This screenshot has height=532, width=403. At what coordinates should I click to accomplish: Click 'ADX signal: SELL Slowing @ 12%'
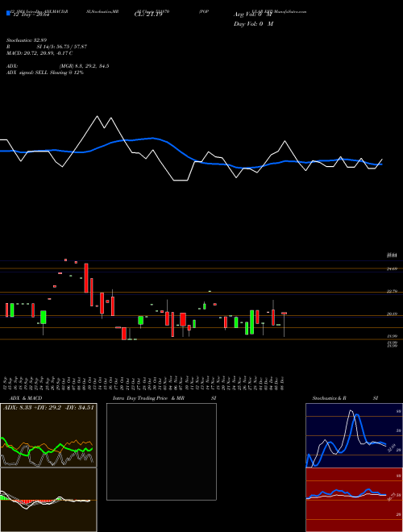pyautogui.click(x=45, y=73)
